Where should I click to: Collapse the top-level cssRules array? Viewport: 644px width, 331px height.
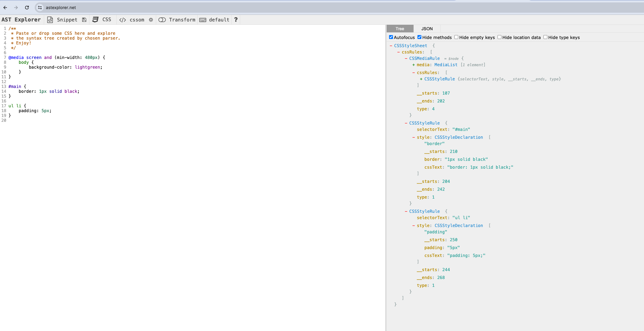[x=398, y=52]
